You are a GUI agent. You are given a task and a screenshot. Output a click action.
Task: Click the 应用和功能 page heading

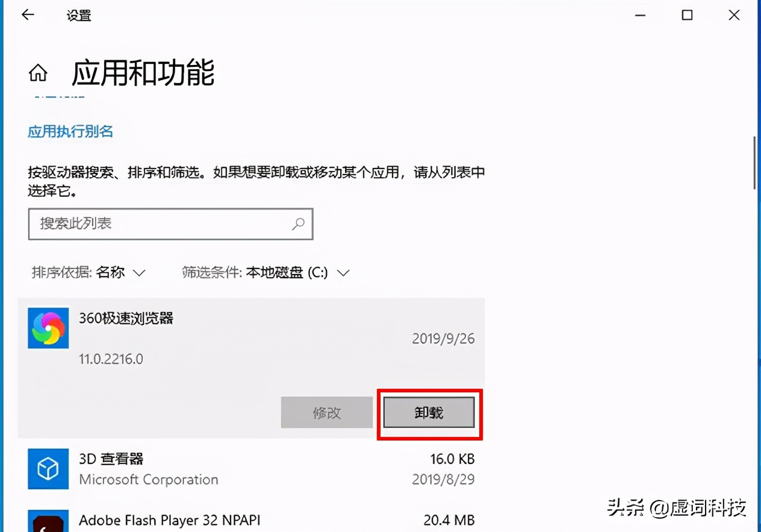pyautogui.click(x=142, y=73)
